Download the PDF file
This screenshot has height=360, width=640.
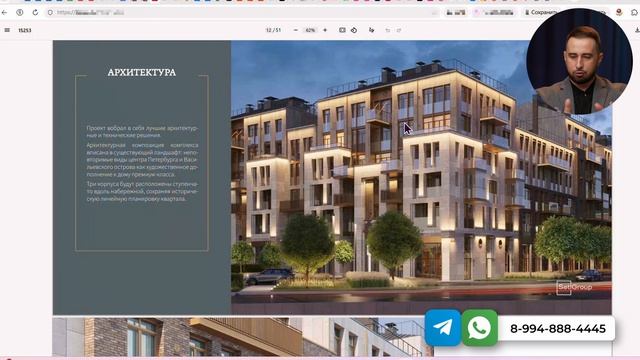(x=637, y=30)
